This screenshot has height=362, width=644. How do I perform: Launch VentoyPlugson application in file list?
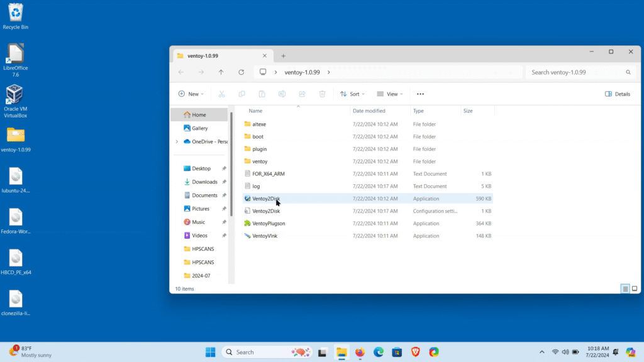[269, 223]
